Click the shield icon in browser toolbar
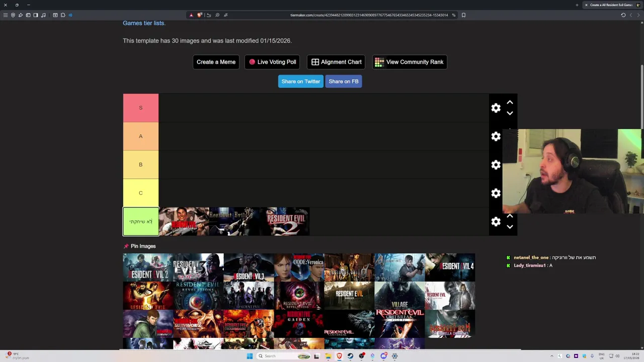Viewport: 644px width, 362px height. 13,15
